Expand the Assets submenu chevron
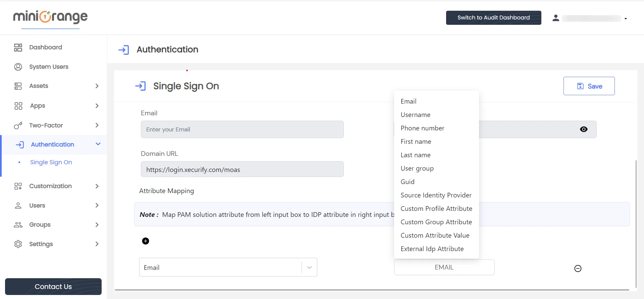The image size is (644, 299). pos(97,86)
